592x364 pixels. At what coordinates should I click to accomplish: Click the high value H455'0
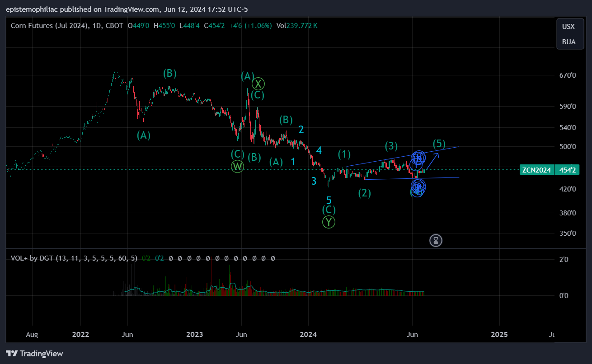[x=165, y=26]
